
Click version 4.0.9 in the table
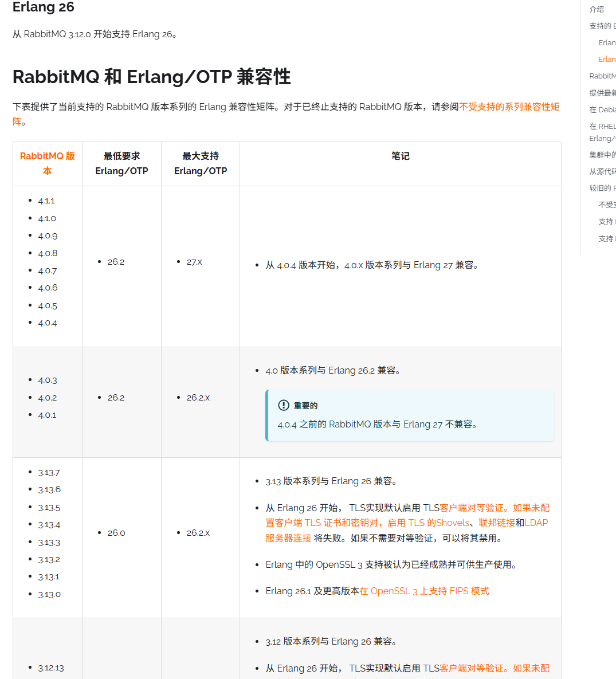coord(48,236)
